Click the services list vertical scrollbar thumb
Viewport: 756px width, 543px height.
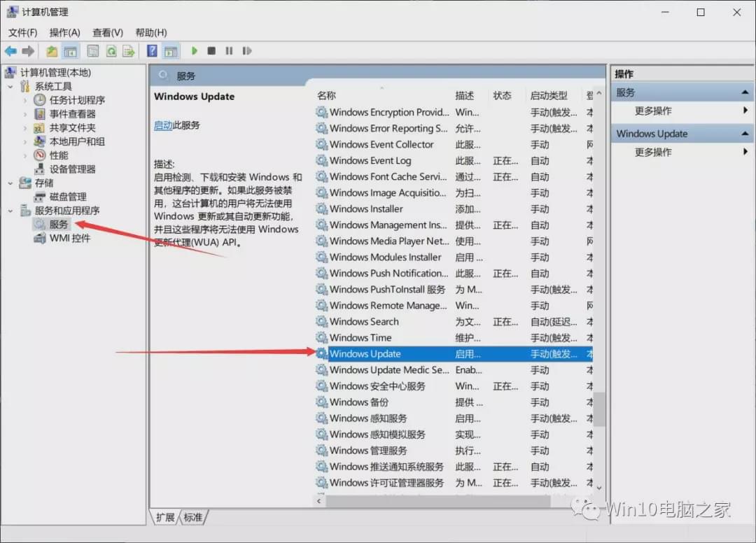coord(598,409)
